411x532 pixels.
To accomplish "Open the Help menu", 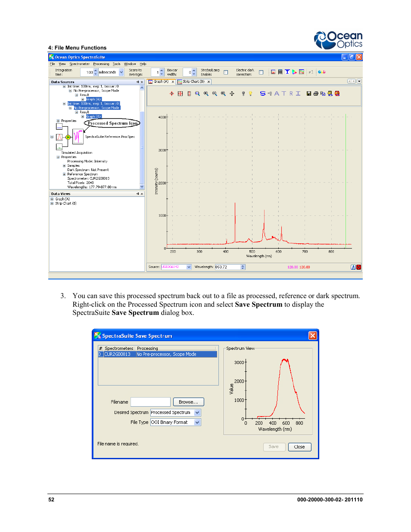I will coord(143,64).
